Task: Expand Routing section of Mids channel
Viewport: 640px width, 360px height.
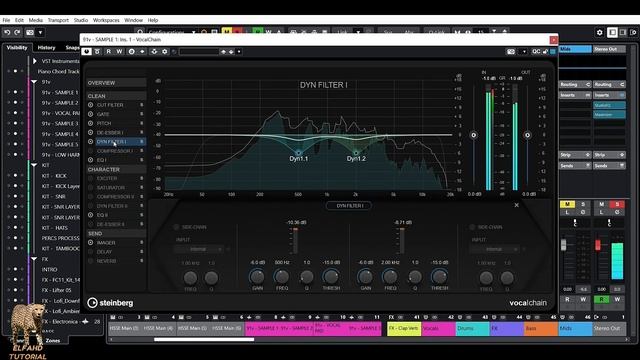Action: click(575, 84)
